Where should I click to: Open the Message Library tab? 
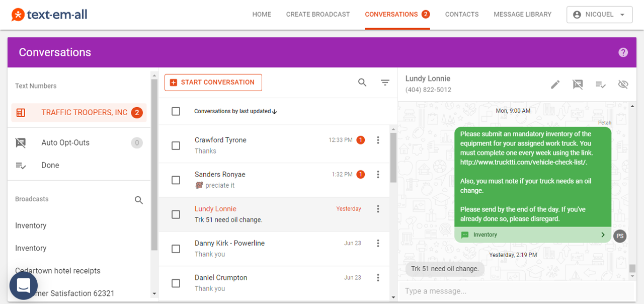(522, 15)
